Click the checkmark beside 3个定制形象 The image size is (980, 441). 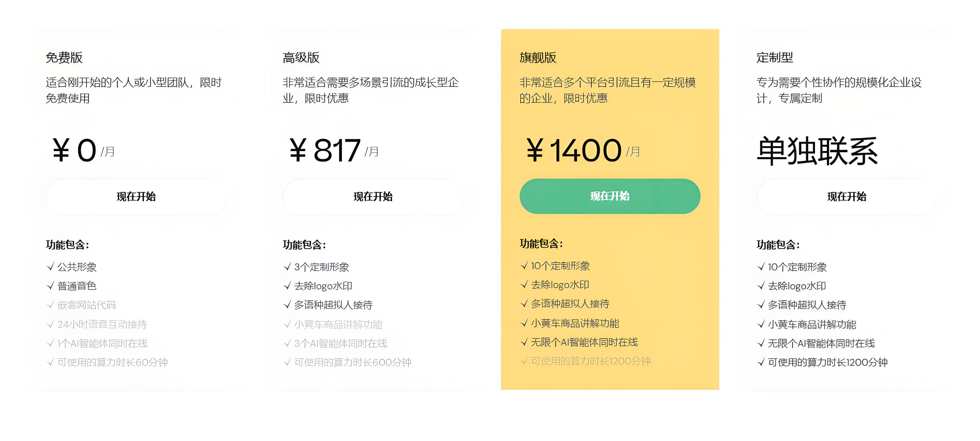[x=287, y=267]
